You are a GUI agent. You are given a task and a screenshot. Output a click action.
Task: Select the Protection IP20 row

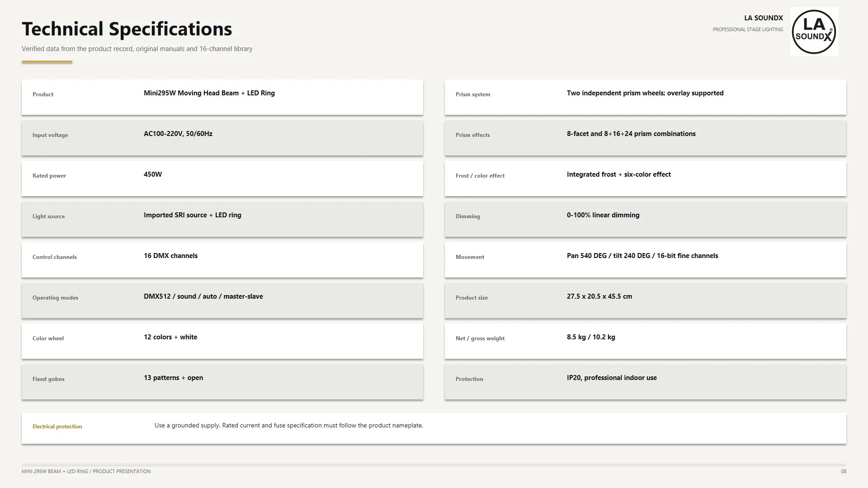(646, 382)
